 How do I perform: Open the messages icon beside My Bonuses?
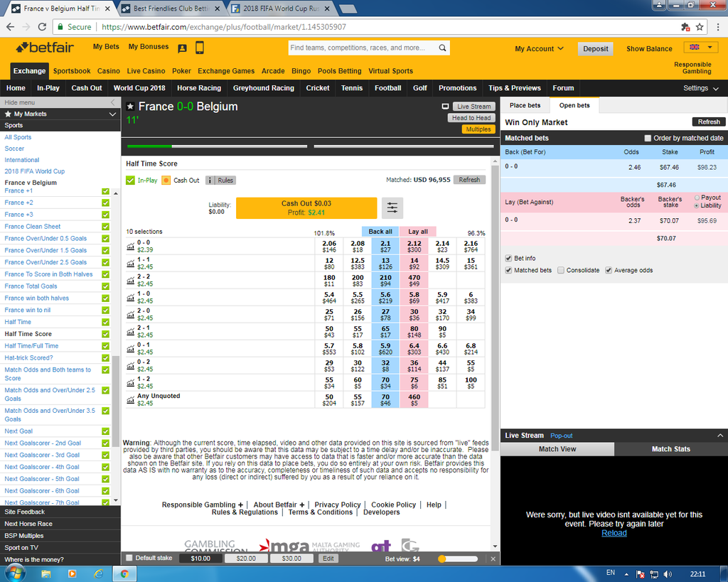pos(182,48)
